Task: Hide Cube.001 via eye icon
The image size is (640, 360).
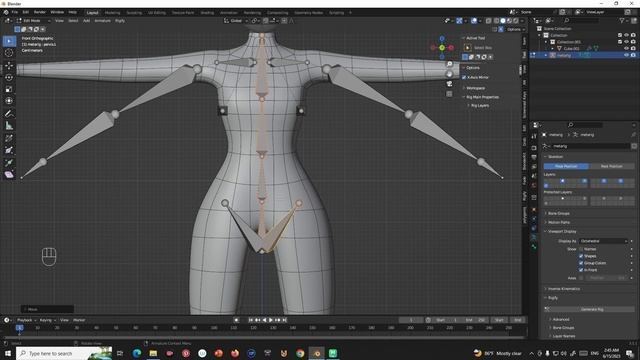Action: pyautogui.click(x=627, y=49)
